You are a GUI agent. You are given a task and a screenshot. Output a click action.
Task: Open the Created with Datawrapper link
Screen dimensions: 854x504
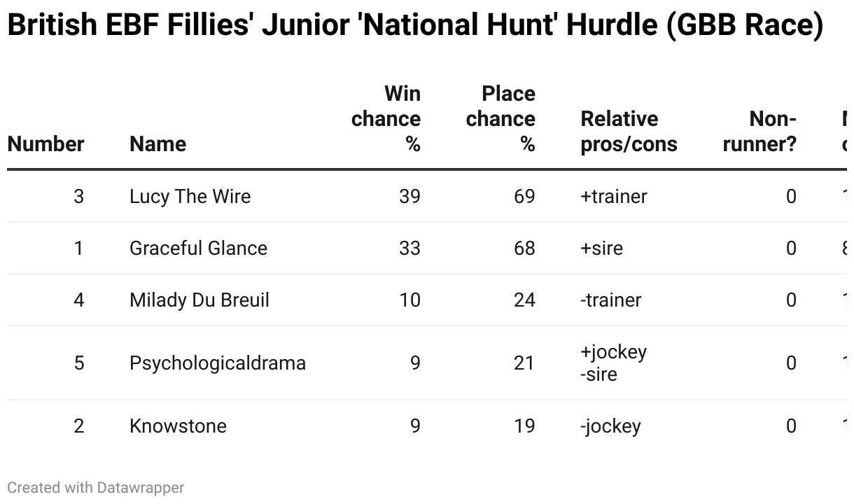(96, 487)
